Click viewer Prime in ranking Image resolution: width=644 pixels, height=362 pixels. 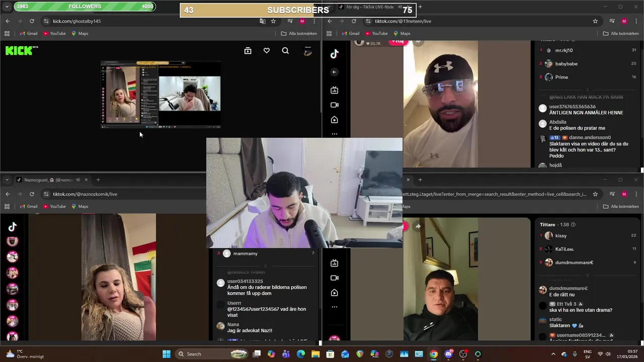(x=561, y=77)
